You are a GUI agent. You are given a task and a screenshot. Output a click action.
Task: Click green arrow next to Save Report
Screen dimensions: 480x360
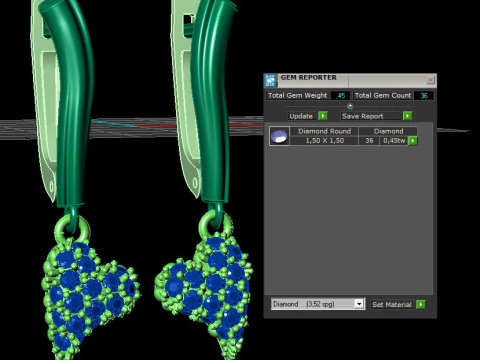point(407,116)
